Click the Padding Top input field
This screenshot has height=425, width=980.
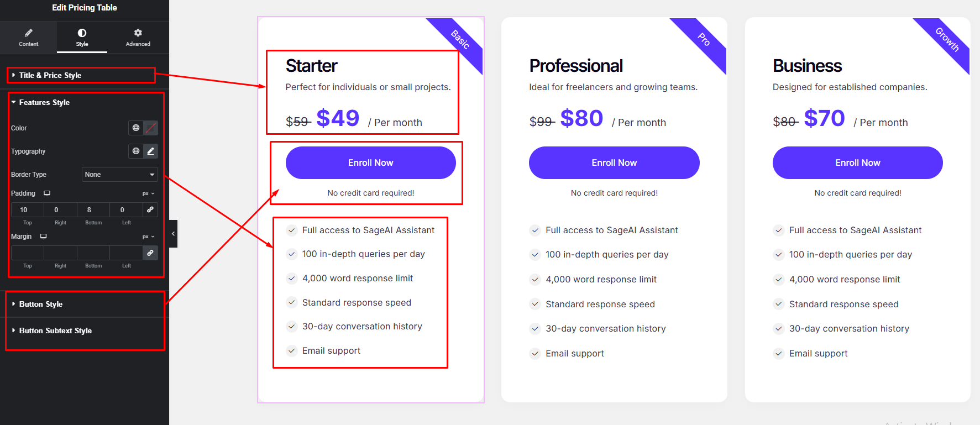(24, 210)
